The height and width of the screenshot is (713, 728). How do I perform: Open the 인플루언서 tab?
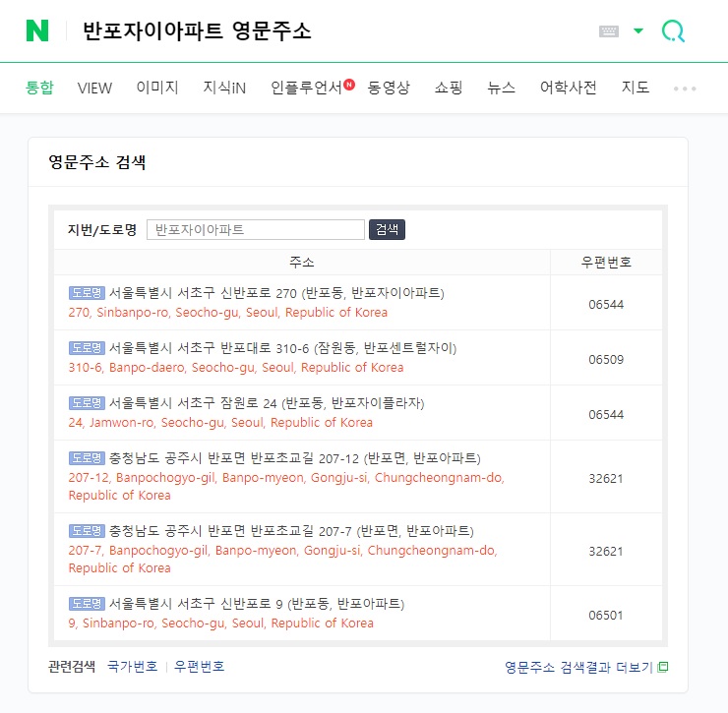pyautogui.click(x=306, y=88)
